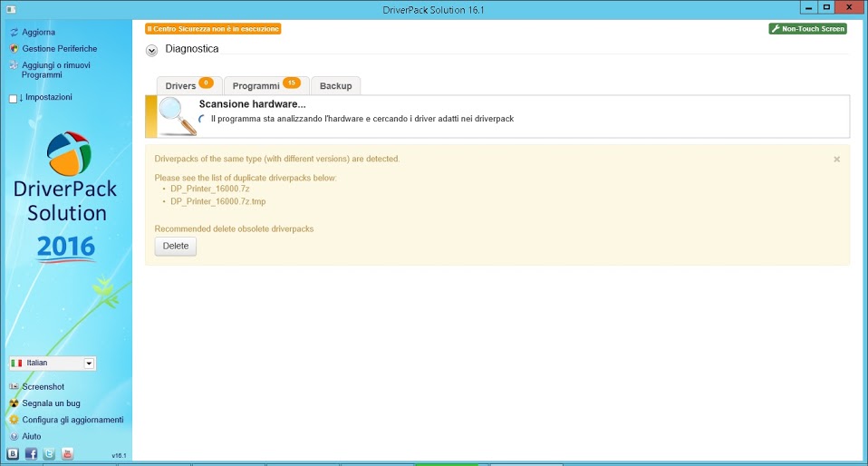
Task: Click the Delete button
Action: point(176,246)
